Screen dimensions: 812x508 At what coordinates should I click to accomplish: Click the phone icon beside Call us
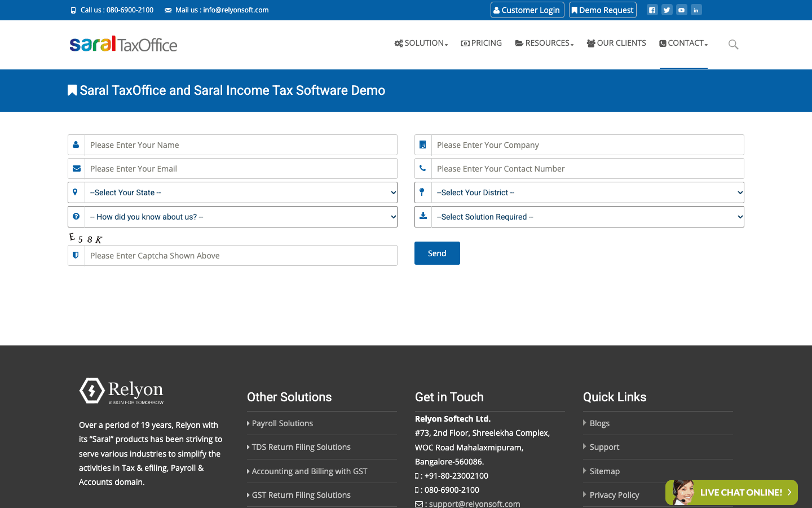[73, 10]
